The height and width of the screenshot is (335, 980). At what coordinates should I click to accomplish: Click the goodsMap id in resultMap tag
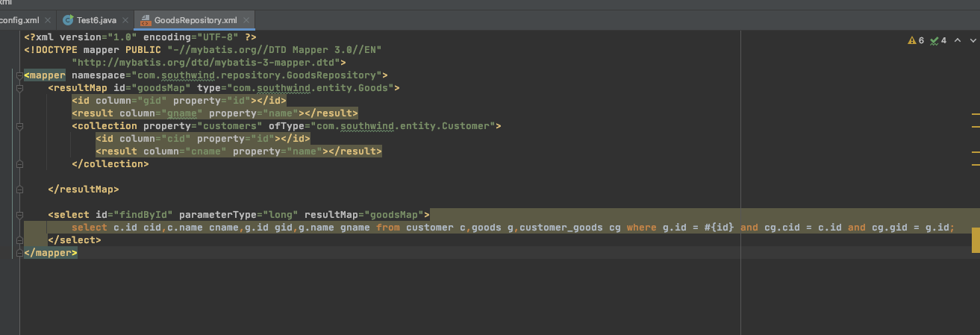155,88
